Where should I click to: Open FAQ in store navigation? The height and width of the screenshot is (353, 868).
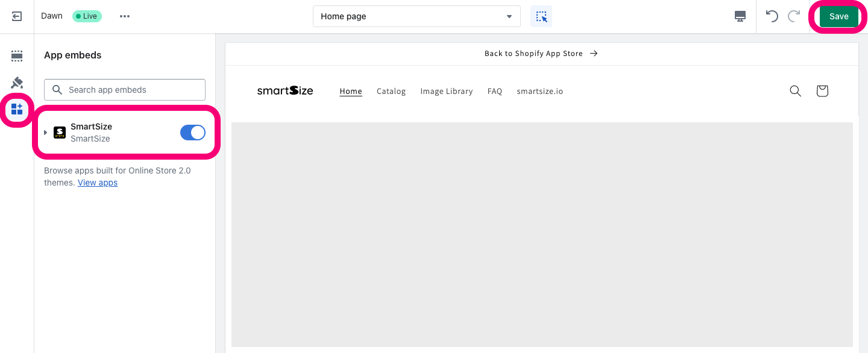tap(495, 92)
